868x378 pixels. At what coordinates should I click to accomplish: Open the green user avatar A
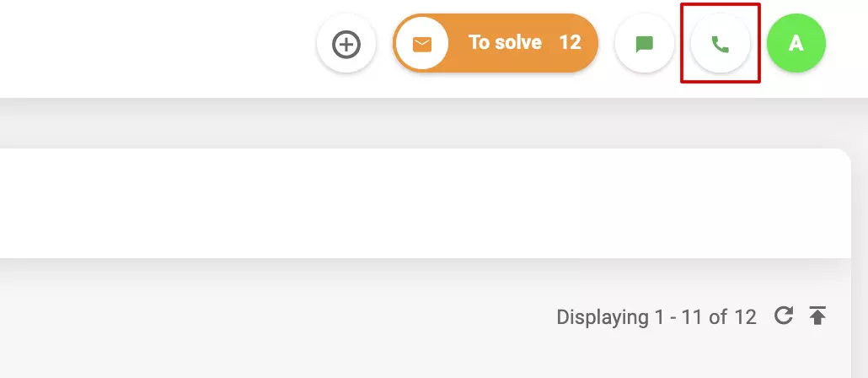(x=796, y=44)
